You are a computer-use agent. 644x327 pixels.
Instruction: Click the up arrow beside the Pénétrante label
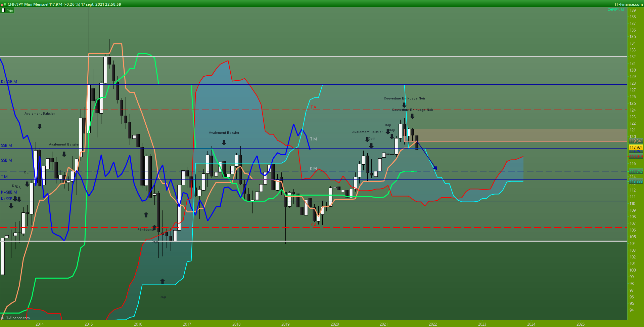tap(154, 228)
